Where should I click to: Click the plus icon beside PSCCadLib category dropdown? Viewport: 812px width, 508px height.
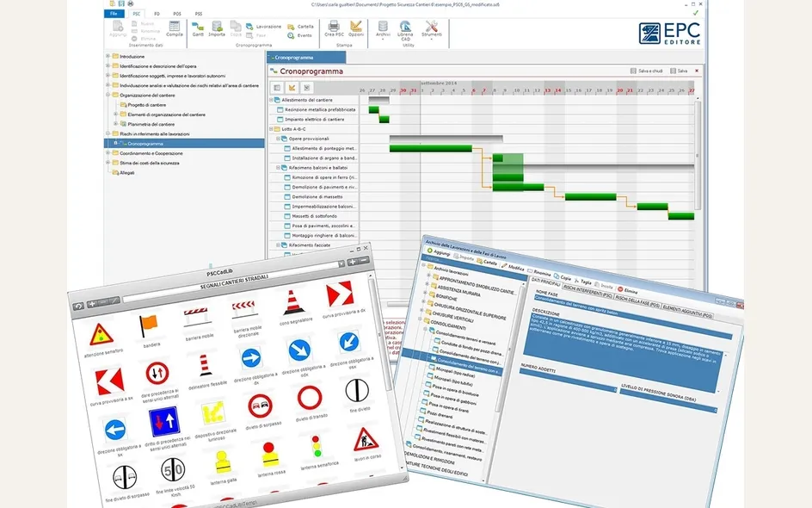(x=352, y=263)
